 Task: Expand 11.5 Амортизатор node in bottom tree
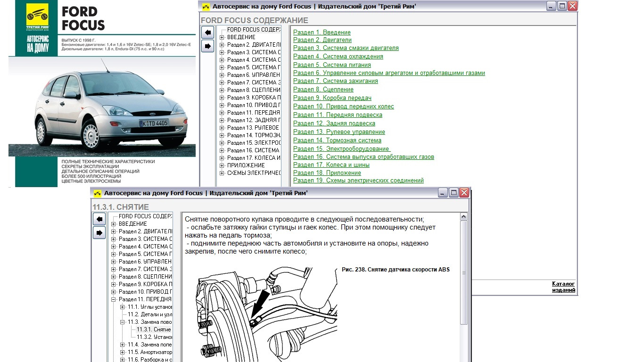click(123, 352)
